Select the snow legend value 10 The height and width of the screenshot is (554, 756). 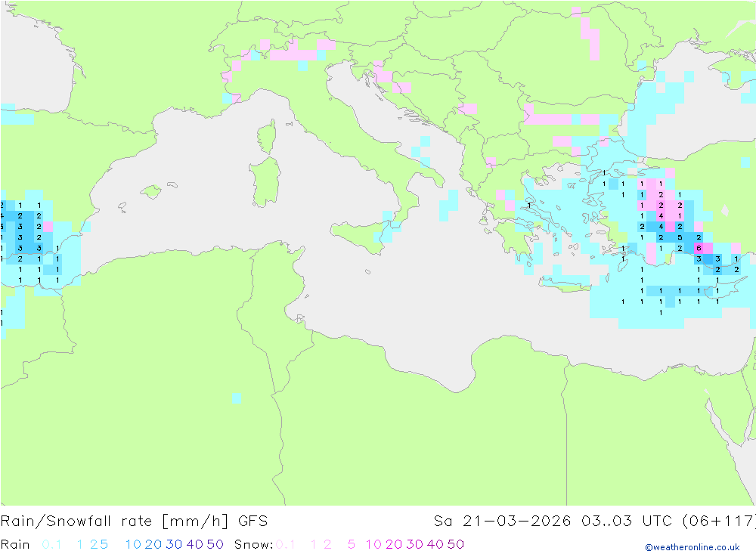[x=373, y=544]
